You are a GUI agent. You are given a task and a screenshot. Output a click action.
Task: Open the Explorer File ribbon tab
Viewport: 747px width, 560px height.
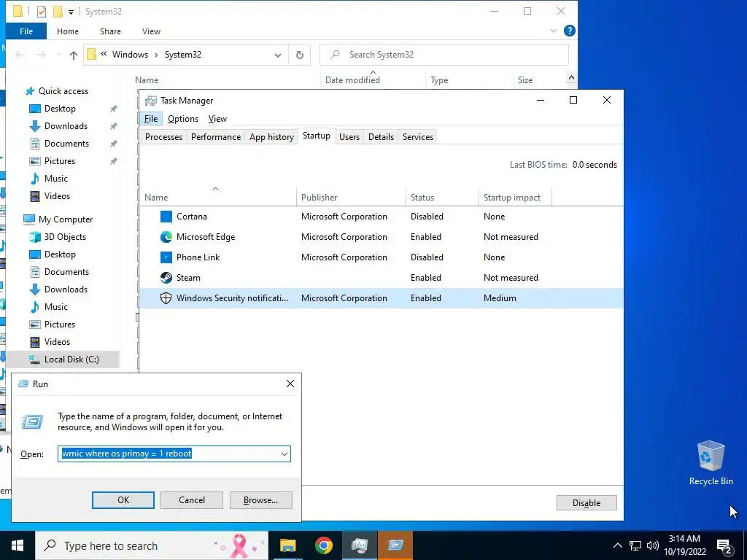(x=26, y=31)
